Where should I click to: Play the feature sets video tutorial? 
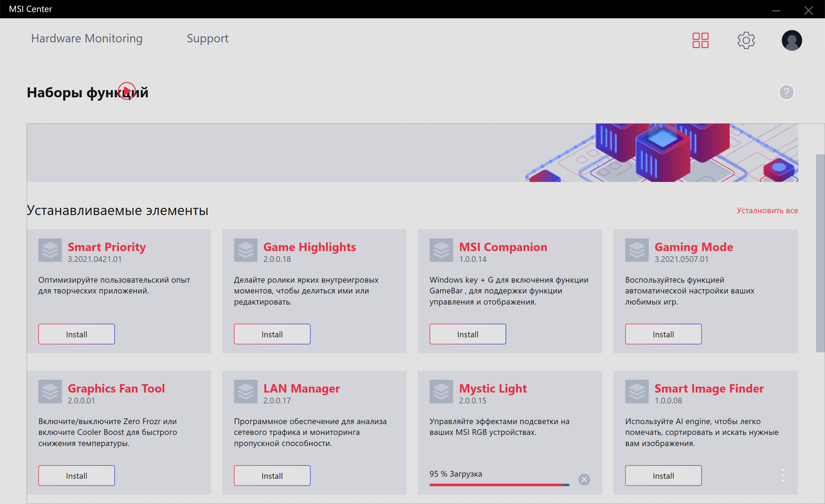pos(127,91)
